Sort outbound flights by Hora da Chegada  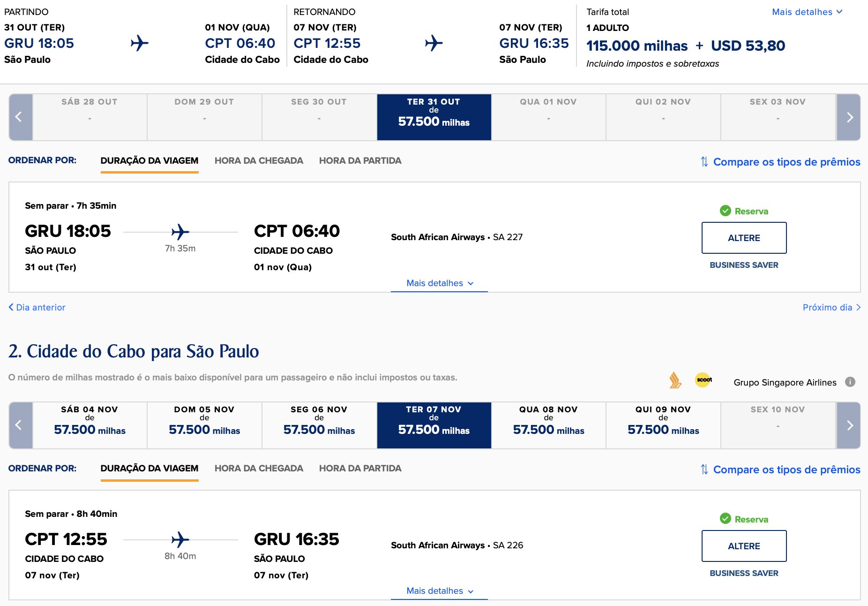point(259,161)
